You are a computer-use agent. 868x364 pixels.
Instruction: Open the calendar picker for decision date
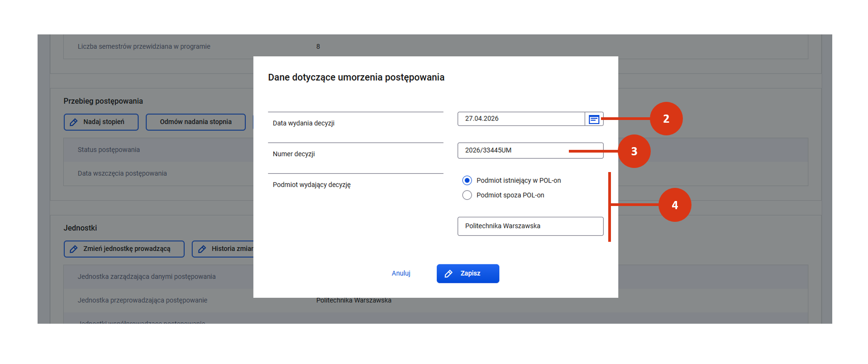click(x=594, y=119)
